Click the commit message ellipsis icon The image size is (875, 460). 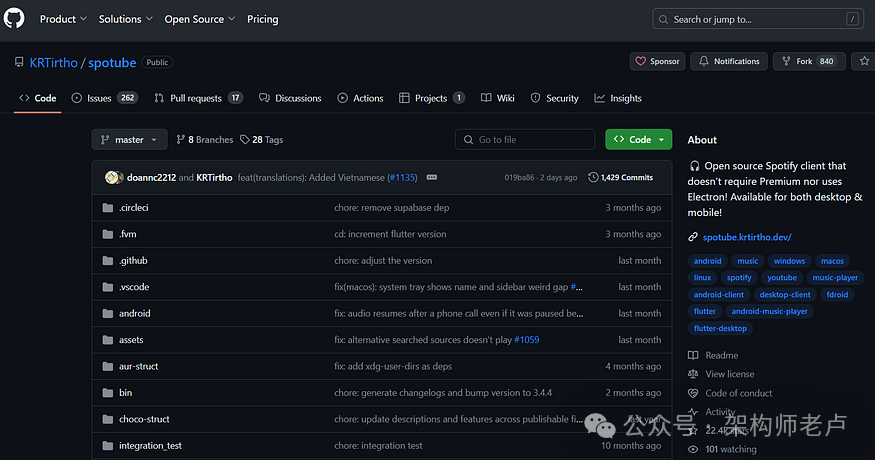coord(431,177)
